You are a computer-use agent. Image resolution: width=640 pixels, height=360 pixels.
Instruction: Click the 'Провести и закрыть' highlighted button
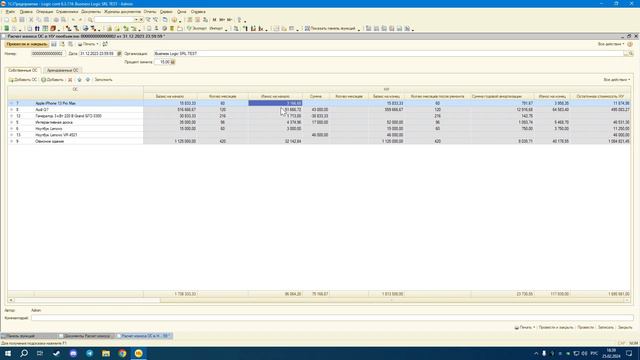pyautogui.click(x=27, y=44)
